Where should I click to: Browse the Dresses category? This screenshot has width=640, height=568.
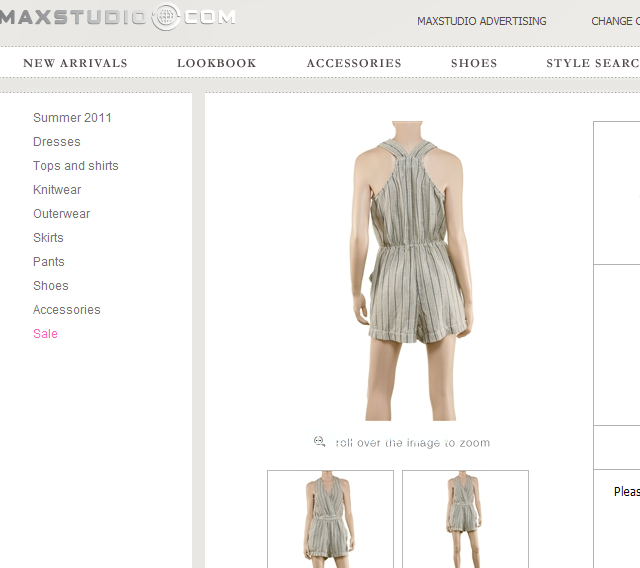57,142
